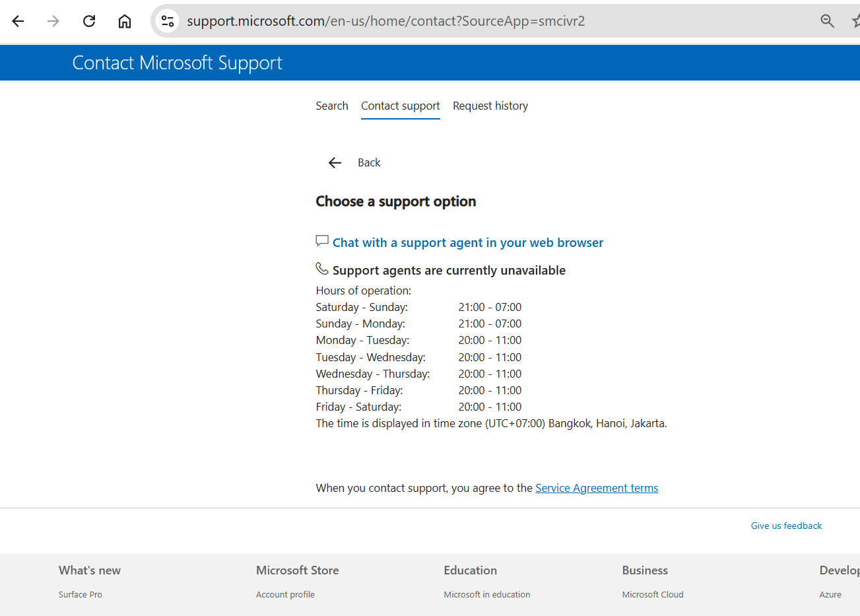
Task: Click the Contact Microsoft Support header title
Action: click(x=177, y=63)
